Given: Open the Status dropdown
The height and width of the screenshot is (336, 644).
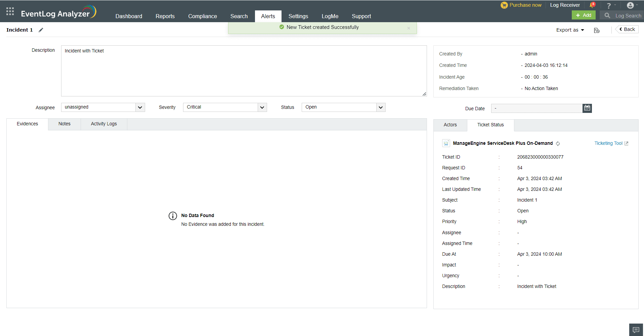Looking at the screenshot, I should click(380, 107).
